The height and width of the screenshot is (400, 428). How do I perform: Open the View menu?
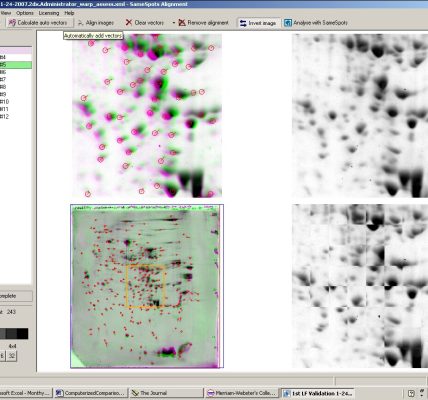6,13
